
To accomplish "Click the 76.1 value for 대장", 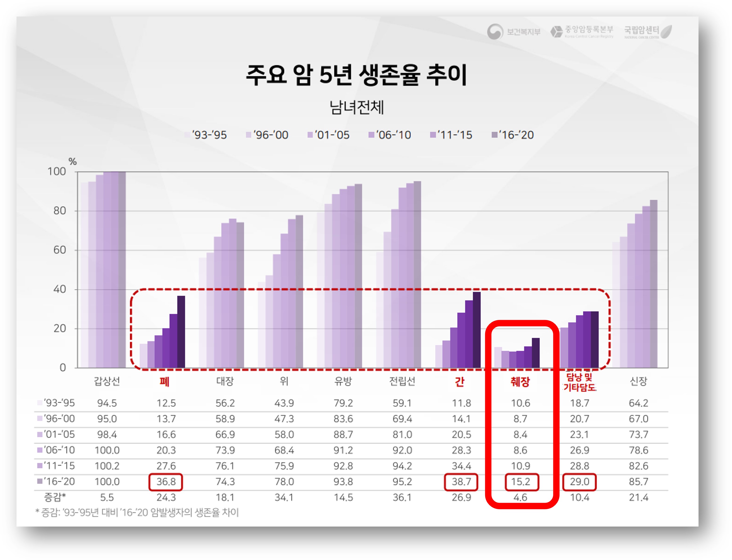I will (x=225, y=466).
